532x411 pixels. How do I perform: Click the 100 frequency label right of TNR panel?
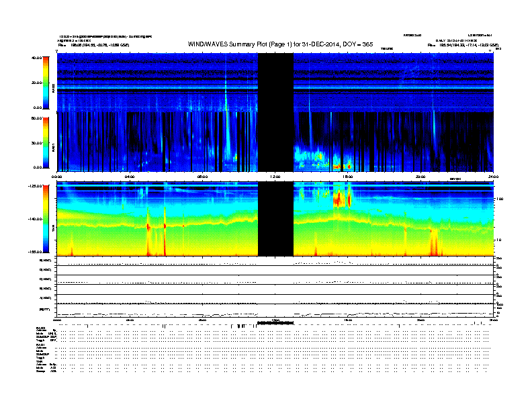[500, 199]
